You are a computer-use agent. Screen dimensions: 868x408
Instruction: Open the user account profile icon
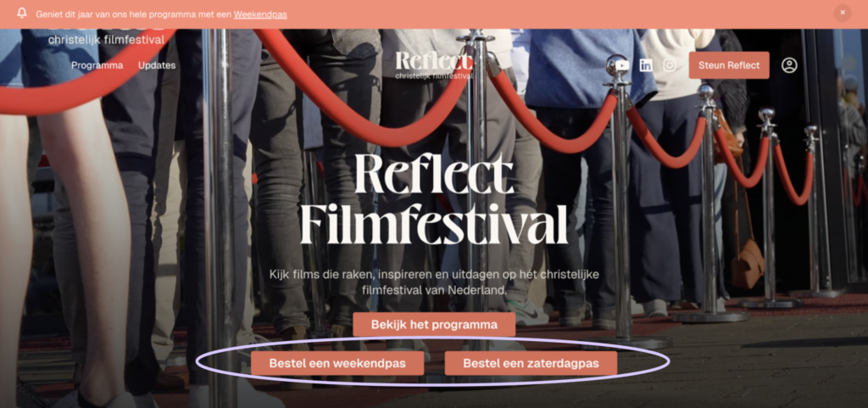pos(789,65)
